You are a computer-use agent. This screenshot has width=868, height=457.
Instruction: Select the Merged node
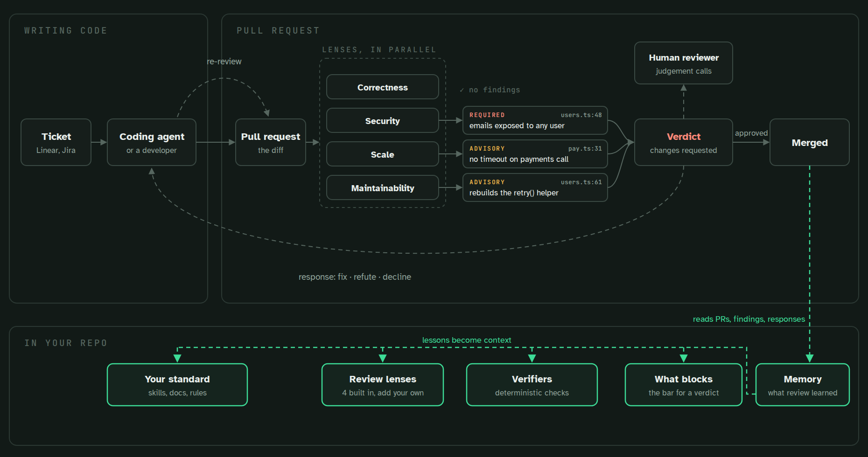[x=810, y=142]
